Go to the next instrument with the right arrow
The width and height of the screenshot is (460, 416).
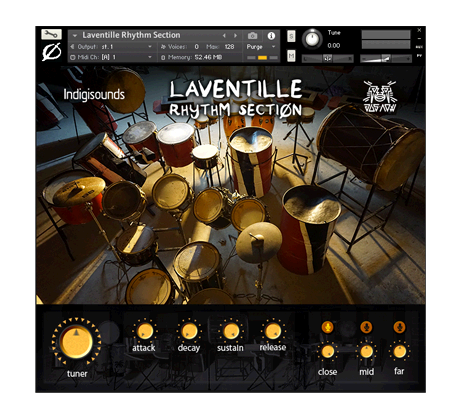point(235,36)
